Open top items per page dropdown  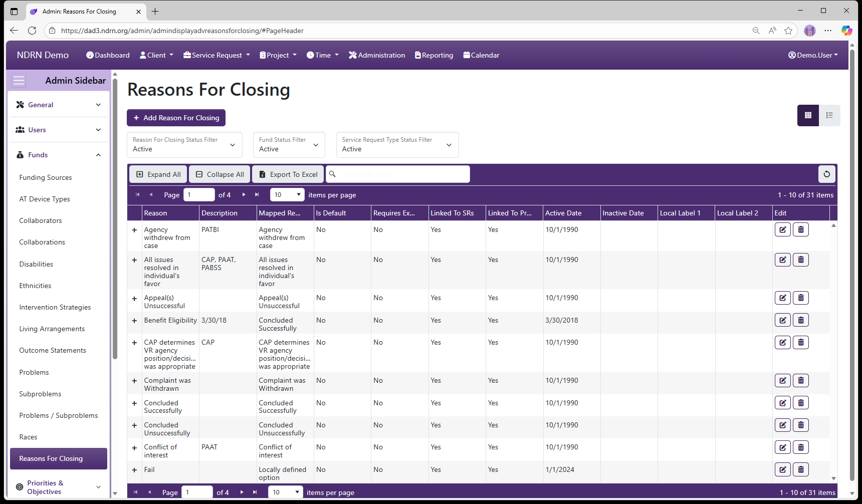(287, 195)
